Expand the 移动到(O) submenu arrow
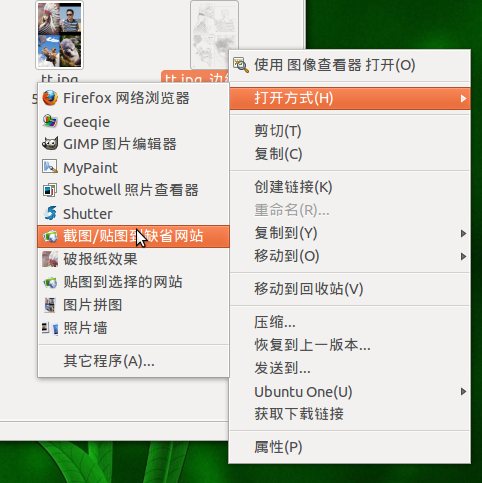Image resolution: width=482 pixels, height=483 pixels. coord(463,256)
